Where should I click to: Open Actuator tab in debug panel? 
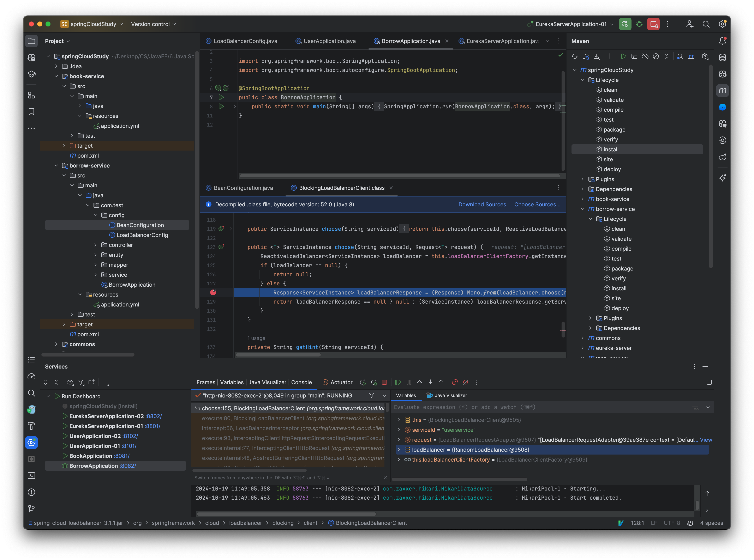tap(337, 382)
